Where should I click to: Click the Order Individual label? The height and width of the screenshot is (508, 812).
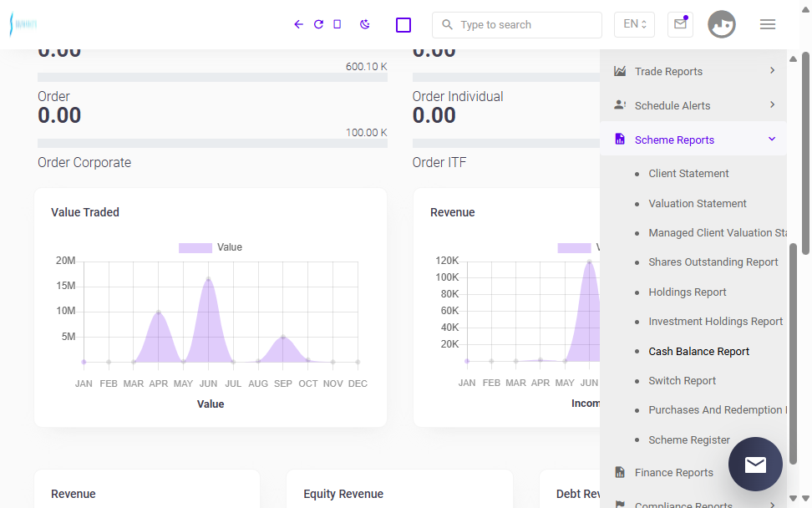click(x=458, y=97)
